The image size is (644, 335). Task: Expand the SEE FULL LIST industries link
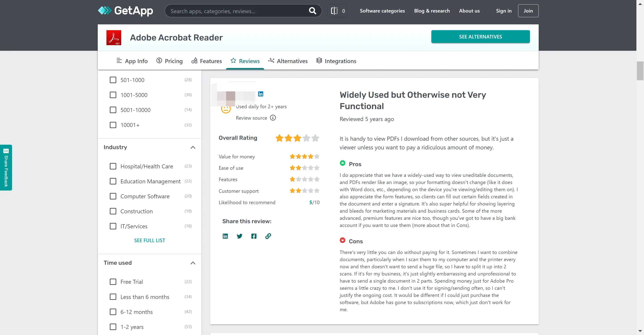[150, 240]
